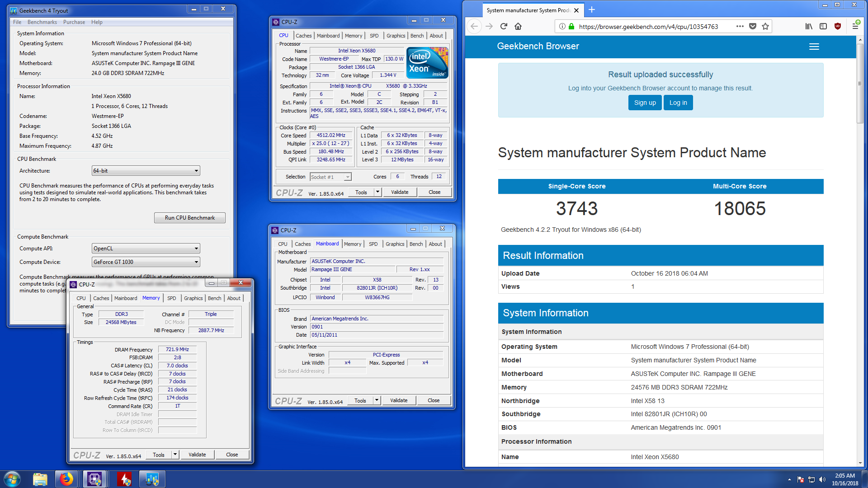Open Firefox Library icon
The height and width of the screenshot is (488, 868).
[x=809, y=26]
